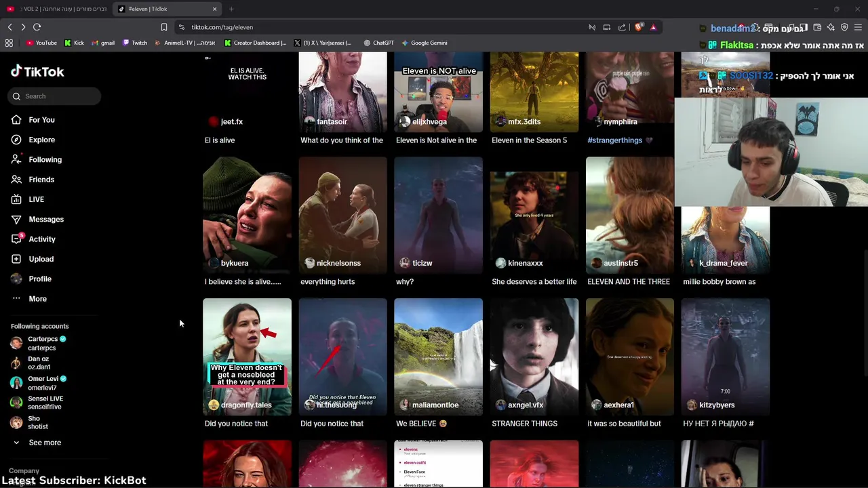
Task: Open the kitzybyers video thumbnail
Action: (x=726, y=357)
